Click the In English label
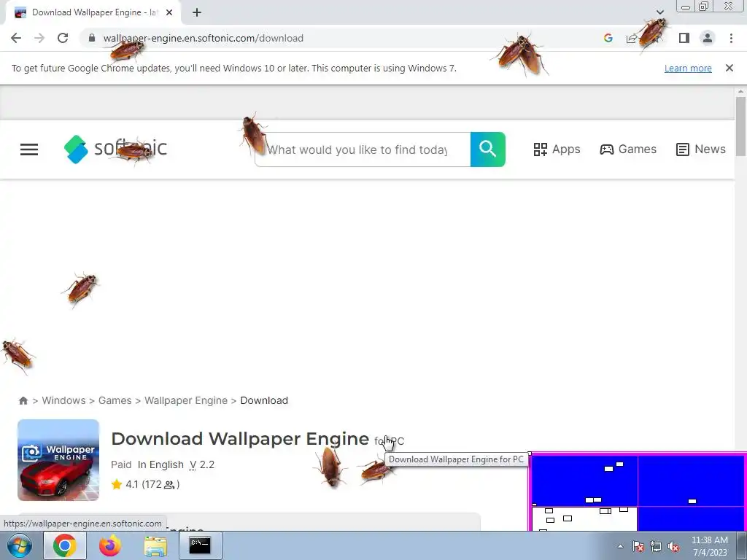The image size is (747, 560). pyautogui.click(x=160, y=464)
